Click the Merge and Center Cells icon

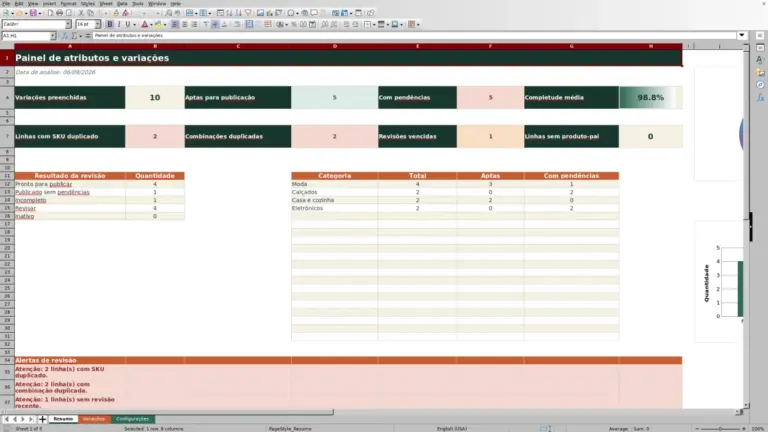point(249,24)
